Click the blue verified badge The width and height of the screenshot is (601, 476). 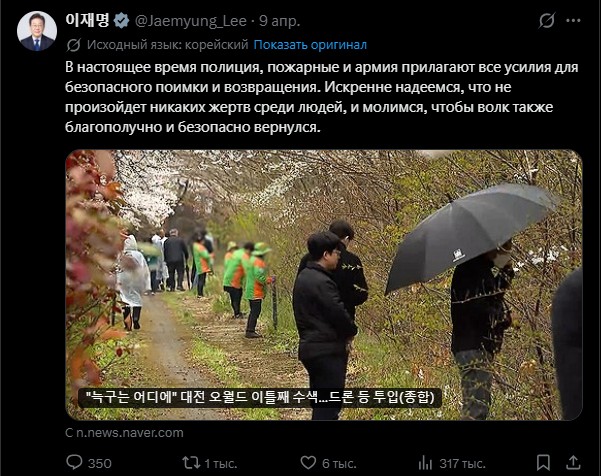click(122, 21)
